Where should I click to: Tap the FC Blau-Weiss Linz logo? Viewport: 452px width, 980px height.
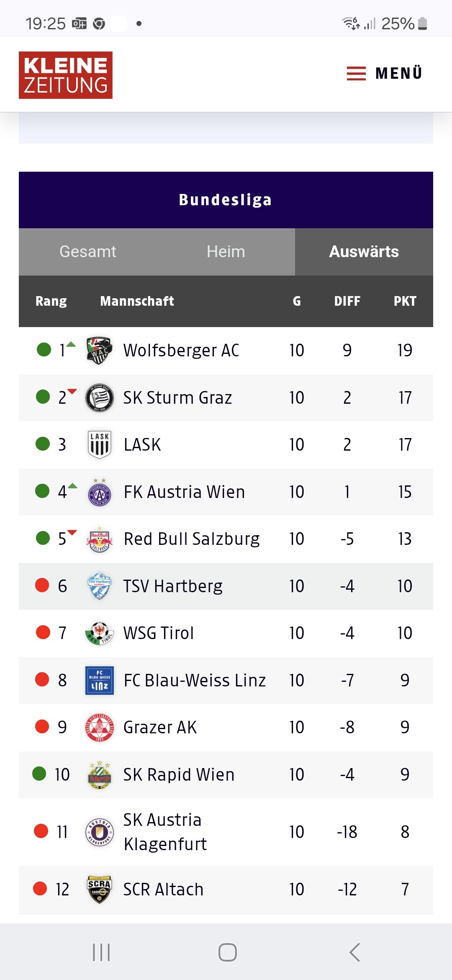click(x=100, y=681)
